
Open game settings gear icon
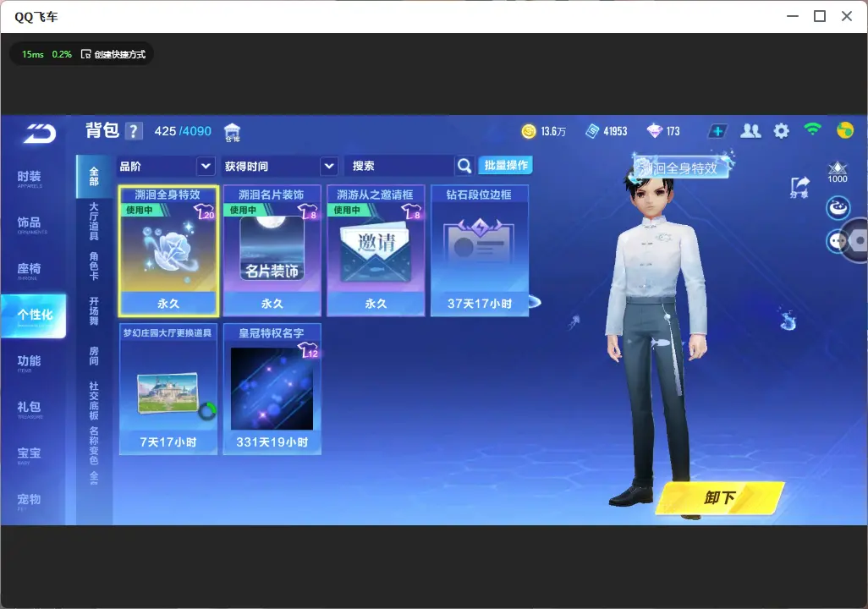click(x=781, y=131)
